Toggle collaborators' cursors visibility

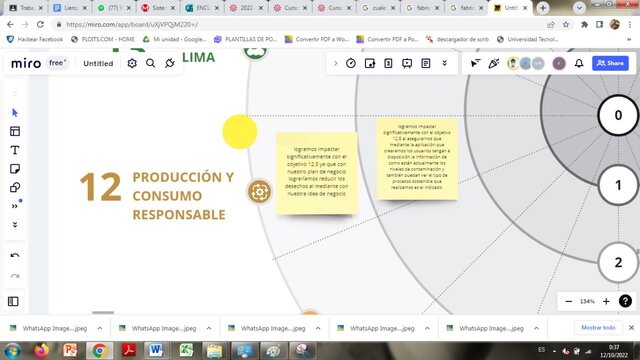click(475, 63)
